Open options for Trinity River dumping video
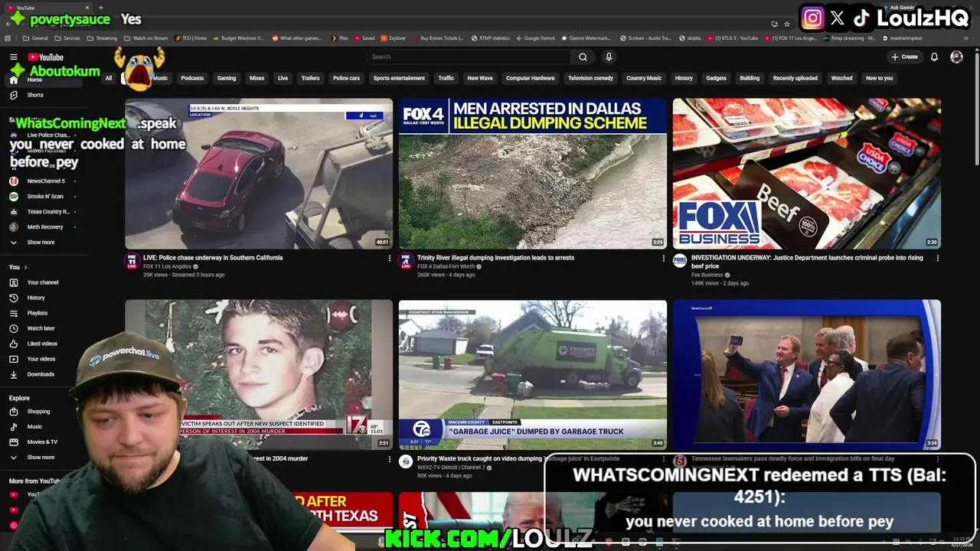Screen dimensions: 980x551 (x=663, y=259)
